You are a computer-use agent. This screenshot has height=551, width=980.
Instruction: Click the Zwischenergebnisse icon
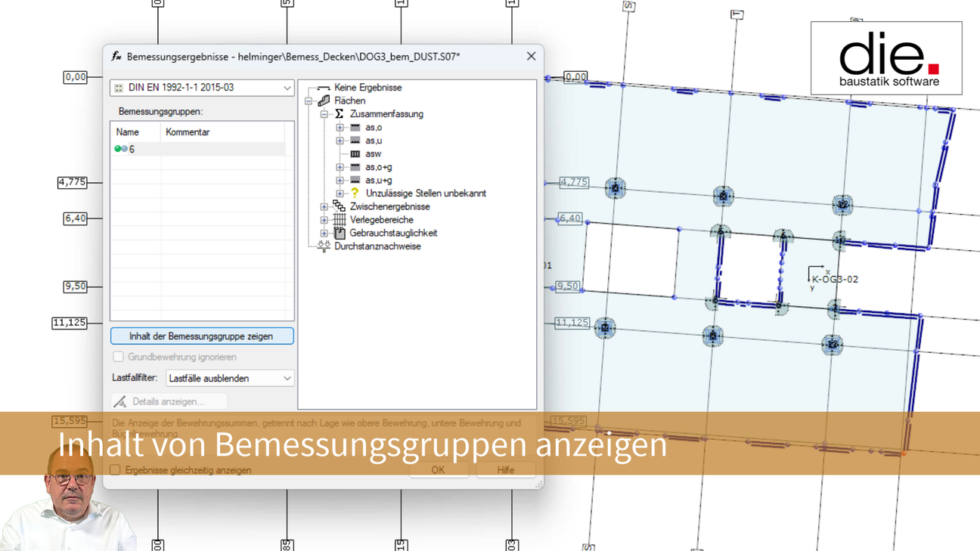tap(340, 206)
